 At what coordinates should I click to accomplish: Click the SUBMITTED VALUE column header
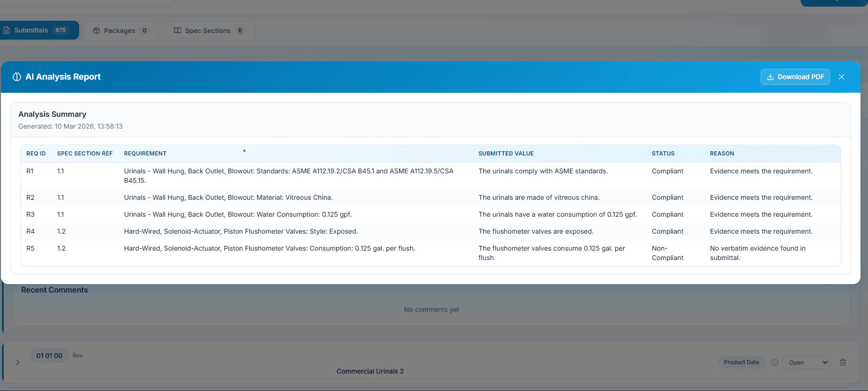coord(506,154)
